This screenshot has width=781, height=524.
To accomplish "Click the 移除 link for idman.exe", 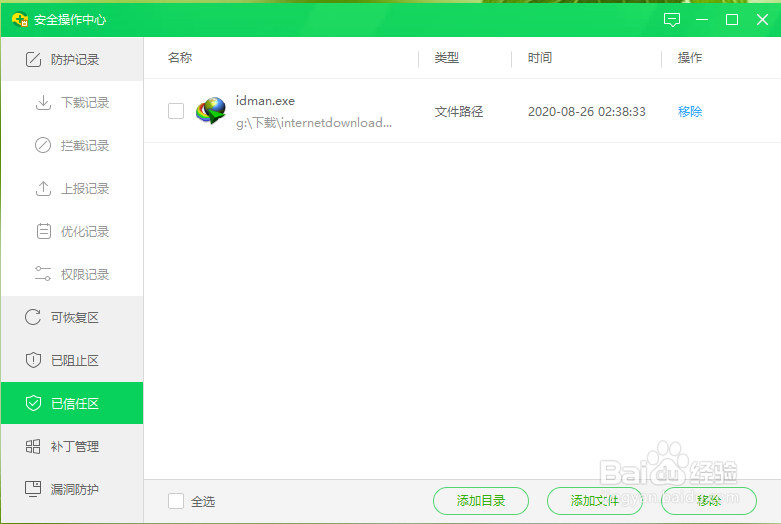I will coord(690,111).
